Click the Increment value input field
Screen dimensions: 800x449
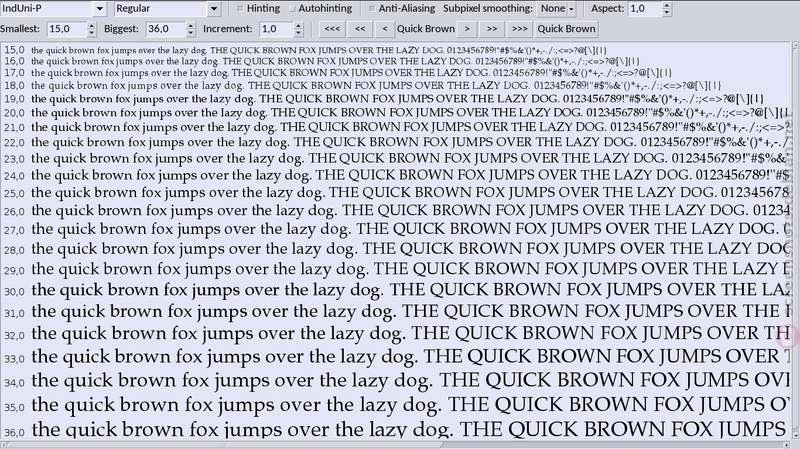click(276, 29)
